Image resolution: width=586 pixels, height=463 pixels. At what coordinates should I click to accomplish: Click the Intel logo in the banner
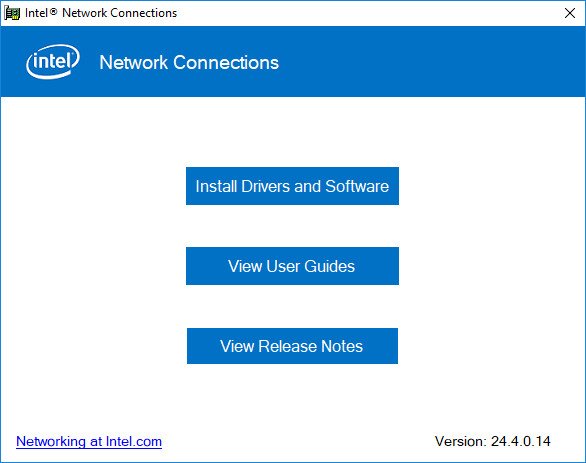point(53,62)
